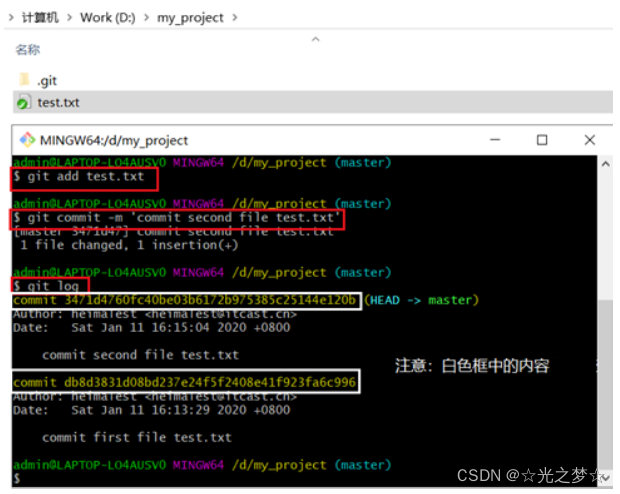Click 计算机 in the address breadcrumb
Image resolution: width=620 pixels, height=494 pixels.
point(40,17)
